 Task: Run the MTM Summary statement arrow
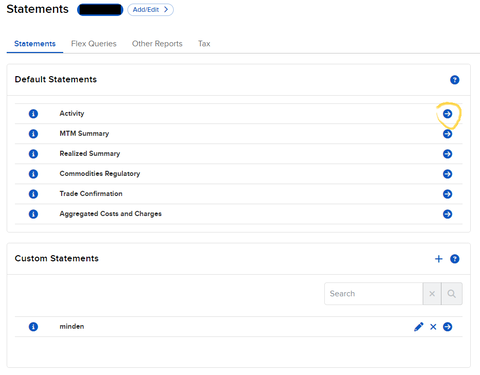pyautogui.click(x=447, y=134)
